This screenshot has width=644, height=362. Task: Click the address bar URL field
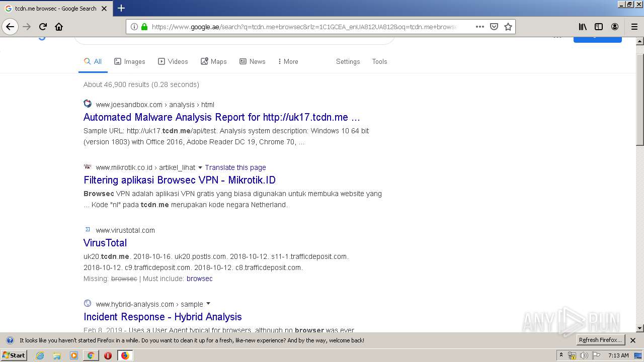point(304,27)
